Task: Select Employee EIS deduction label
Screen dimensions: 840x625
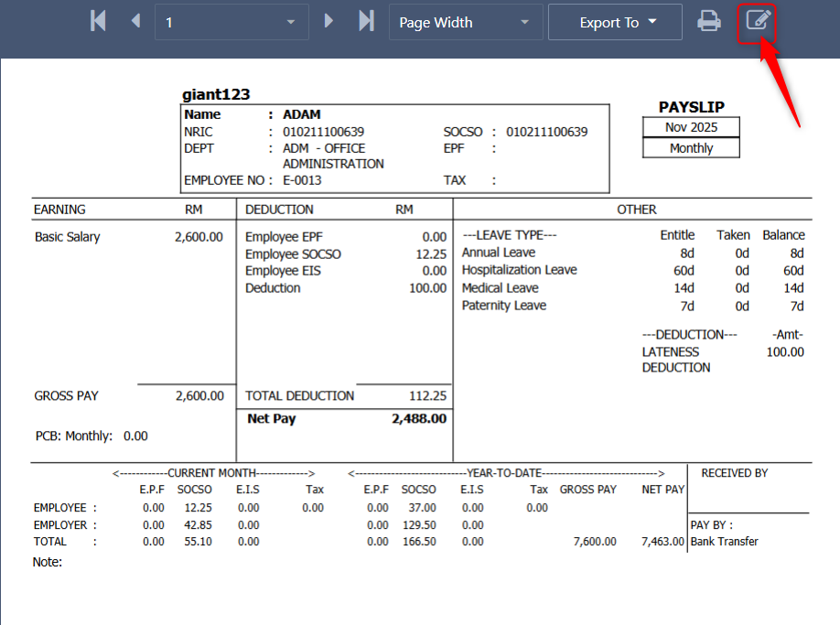Action: tap(283, 271)
